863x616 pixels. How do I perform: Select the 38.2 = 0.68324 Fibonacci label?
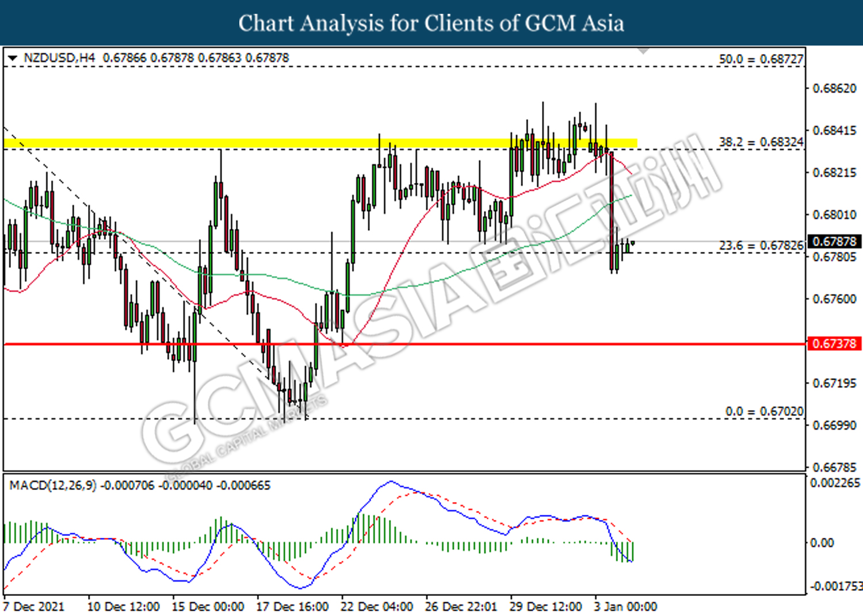(x=761, y=142)
